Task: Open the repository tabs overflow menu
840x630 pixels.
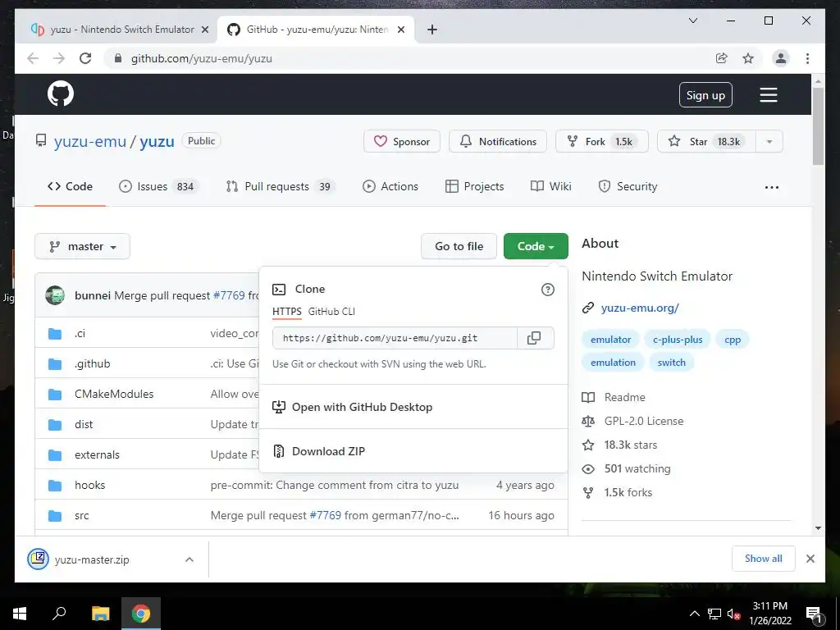Action: [x=772, y=187]
